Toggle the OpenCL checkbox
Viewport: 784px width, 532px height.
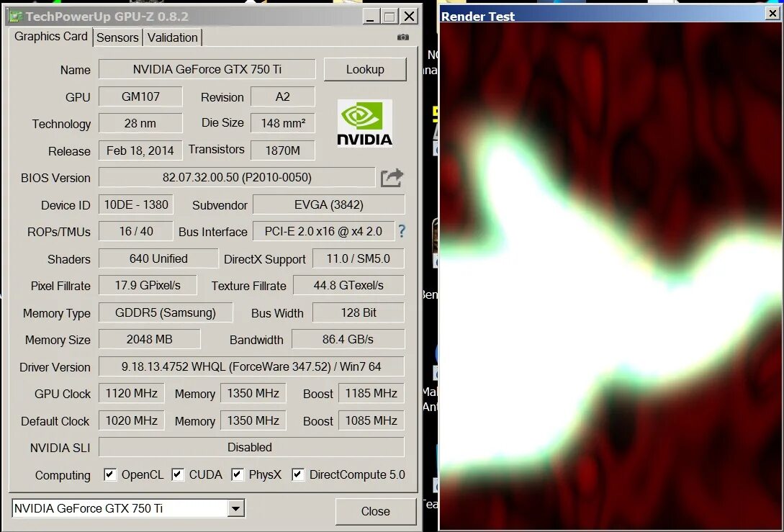[x=110, y=474]
